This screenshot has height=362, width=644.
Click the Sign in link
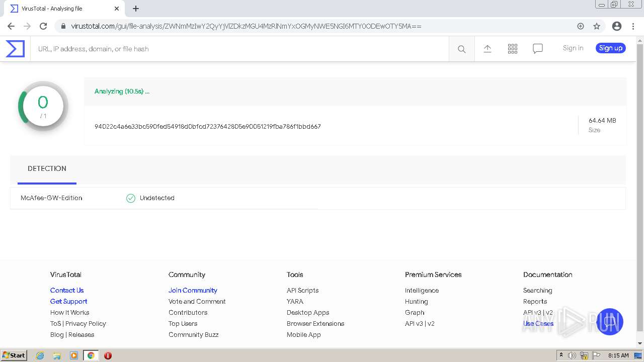pos(573,48)
